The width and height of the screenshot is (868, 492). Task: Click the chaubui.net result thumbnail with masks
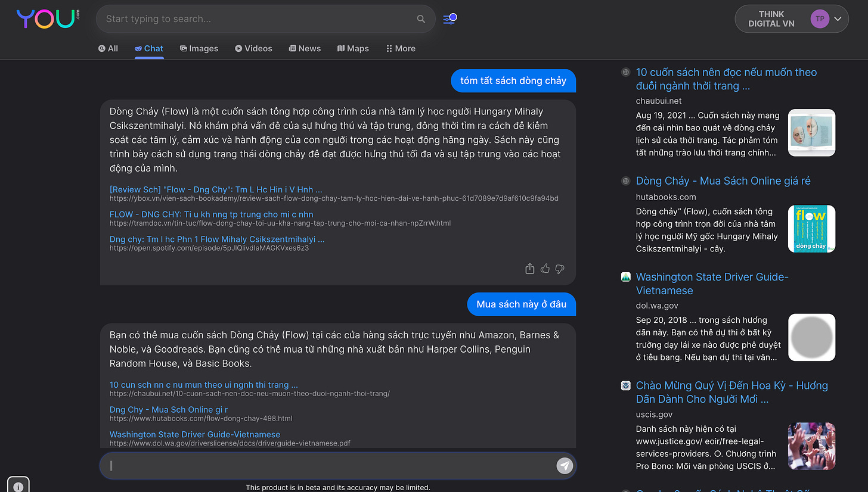point(811,133)
